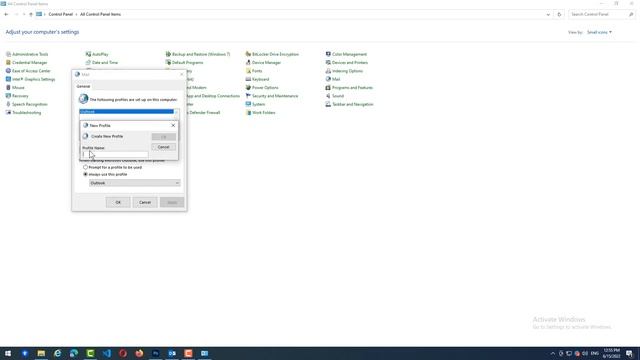Select 'Always use this profile' radio
Viewport: 640px width, 360px height.
(85, 174)
